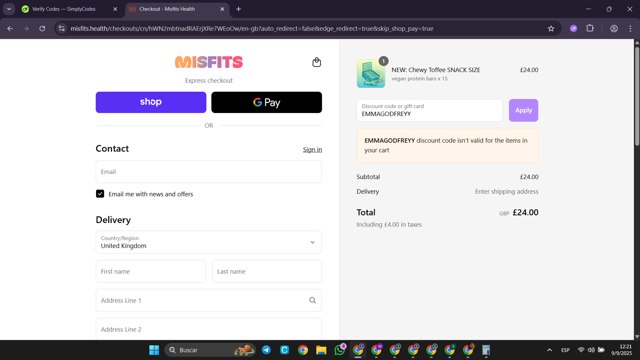Open the clock and date in taskbar

coord(621,350)
